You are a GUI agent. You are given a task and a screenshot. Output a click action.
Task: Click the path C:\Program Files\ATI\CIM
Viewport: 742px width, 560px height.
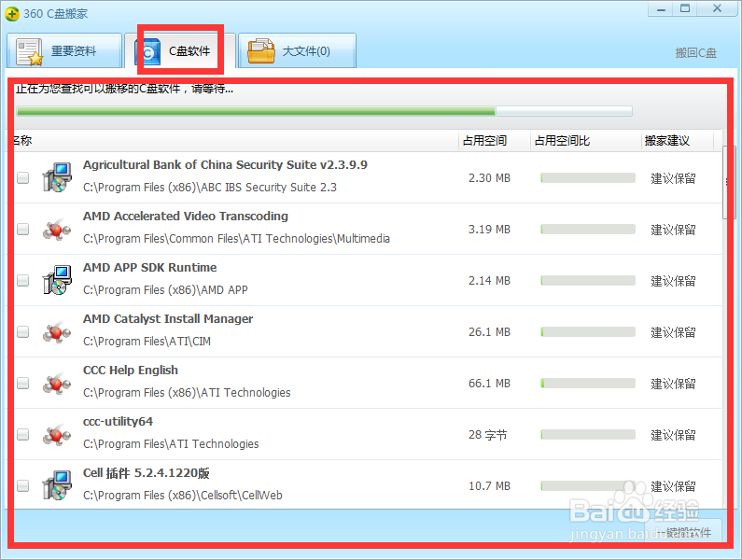tap(147, 342)
